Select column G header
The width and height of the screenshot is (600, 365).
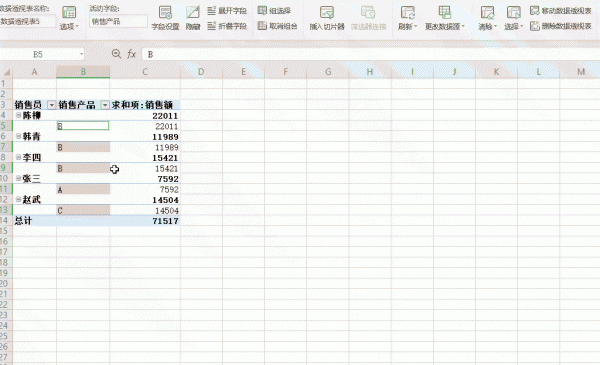click(x=328, y=72)
